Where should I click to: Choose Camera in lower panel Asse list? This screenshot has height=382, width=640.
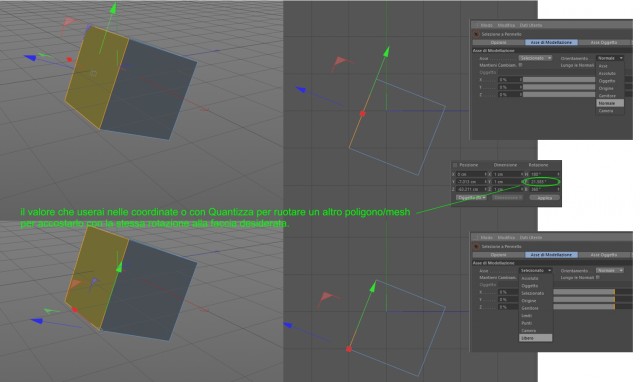(x=536, y=331)
